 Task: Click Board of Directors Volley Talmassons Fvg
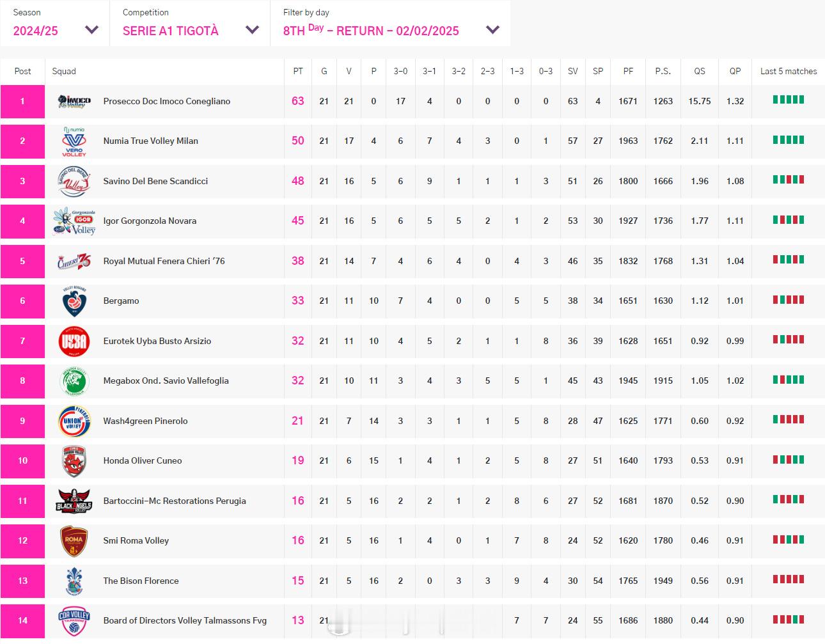185,620
